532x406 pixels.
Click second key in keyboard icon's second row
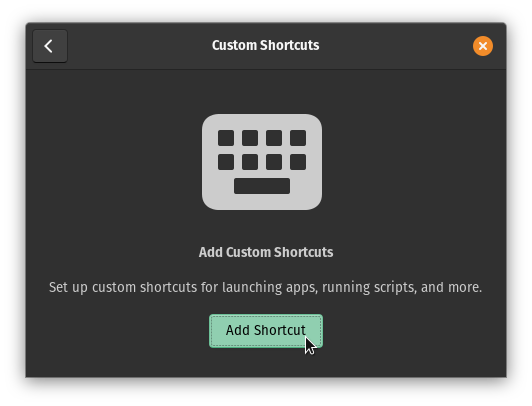click(x=250, y=162)
